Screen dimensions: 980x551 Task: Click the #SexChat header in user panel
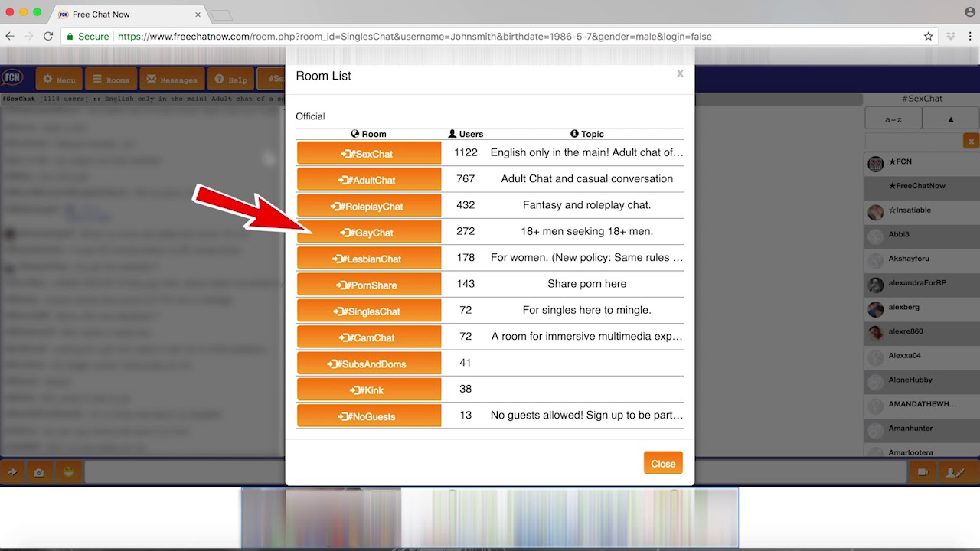[922, 98]
